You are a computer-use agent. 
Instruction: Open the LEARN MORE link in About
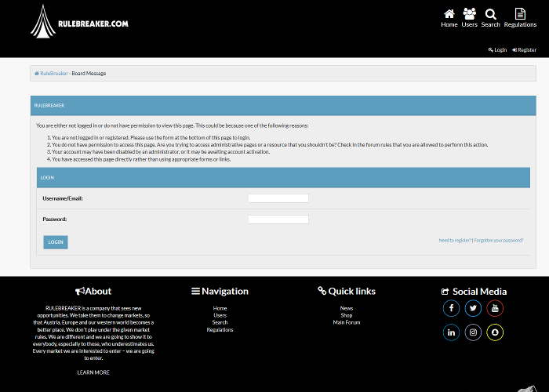tap(93, 372)
